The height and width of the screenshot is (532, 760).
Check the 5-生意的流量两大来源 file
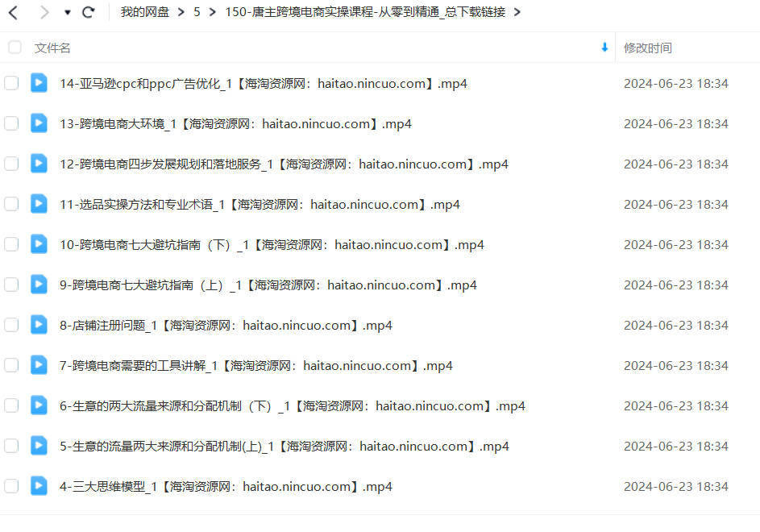click(x=11, y=445)
